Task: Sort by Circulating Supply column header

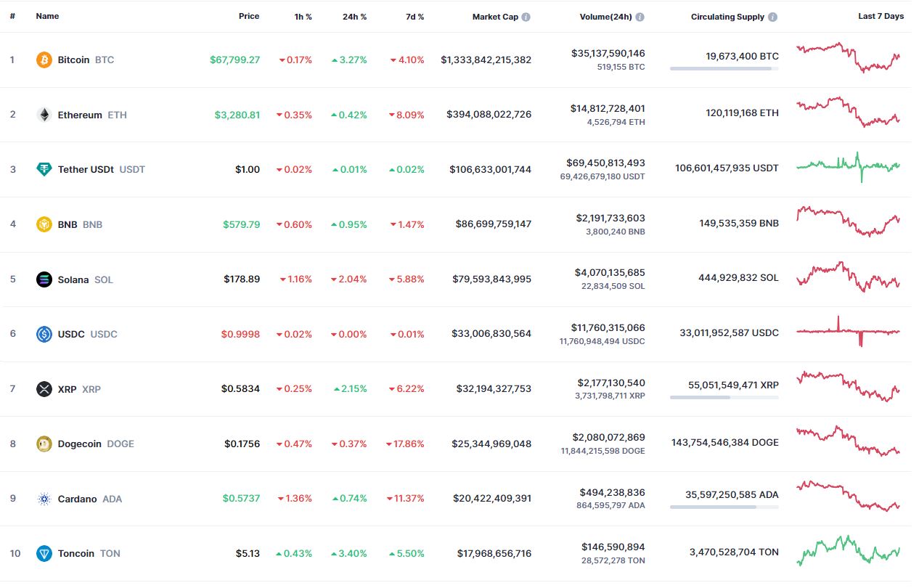Action: tap(727, 16)
